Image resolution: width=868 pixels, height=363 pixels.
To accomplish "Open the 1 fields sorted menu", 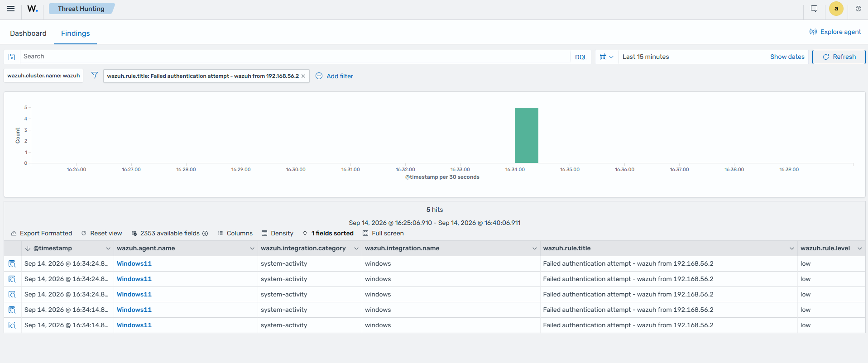I will tap(328, 234).
